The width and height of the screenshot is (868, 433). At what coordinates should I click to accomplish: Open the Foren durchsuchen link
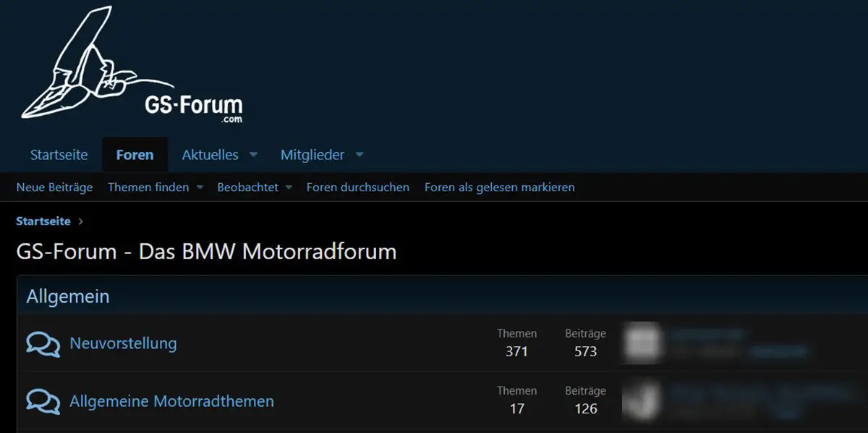pyautogui.click(x=358, y=188)
